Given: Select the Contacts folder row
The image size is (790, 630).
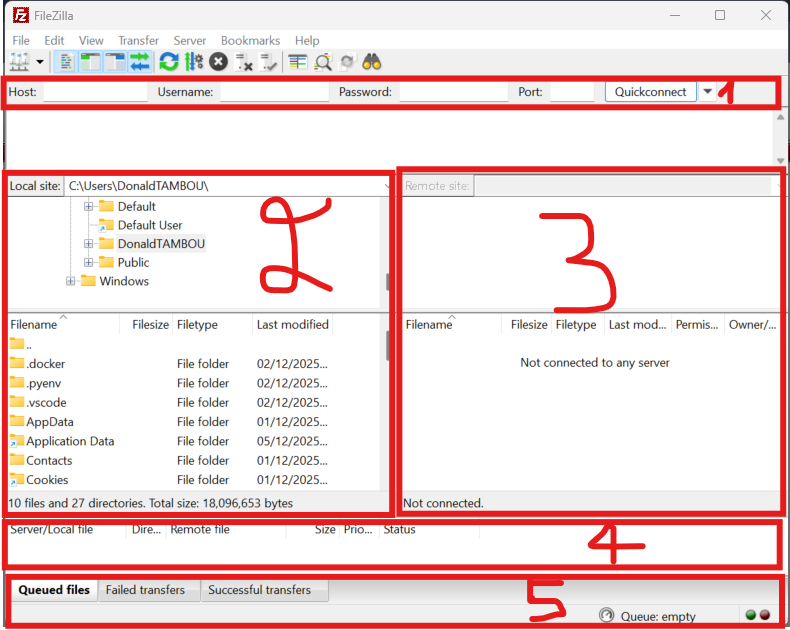Looking at the screenshot, I should tap(196, 460).
